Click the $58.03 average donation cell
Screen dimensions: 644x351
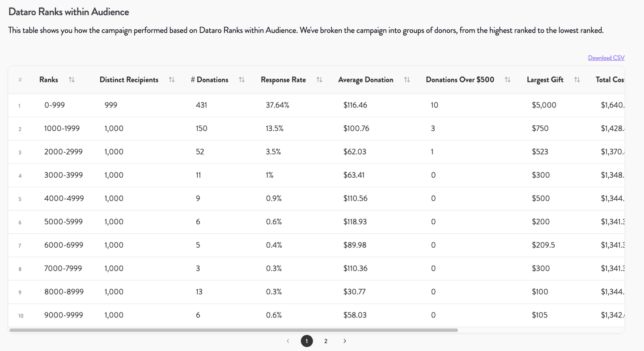click(x=355, y=315)
